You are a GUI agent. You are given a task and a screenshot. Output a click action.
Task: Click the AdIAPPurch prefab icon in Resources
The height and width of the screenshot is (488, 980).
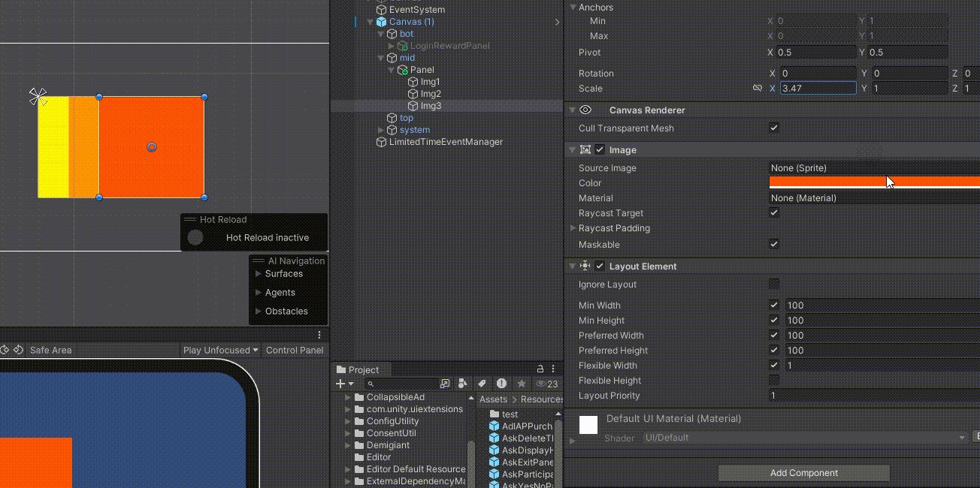click(494, 426)
